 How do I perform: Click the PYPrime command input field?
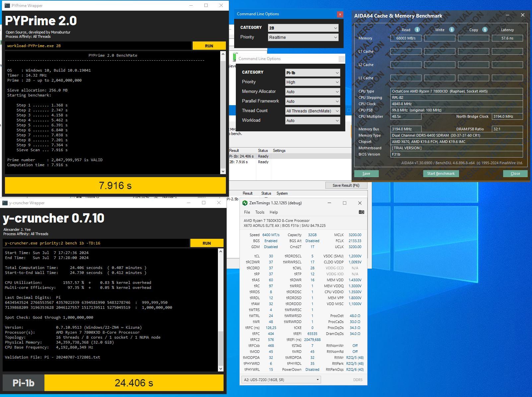coord(98,46)
